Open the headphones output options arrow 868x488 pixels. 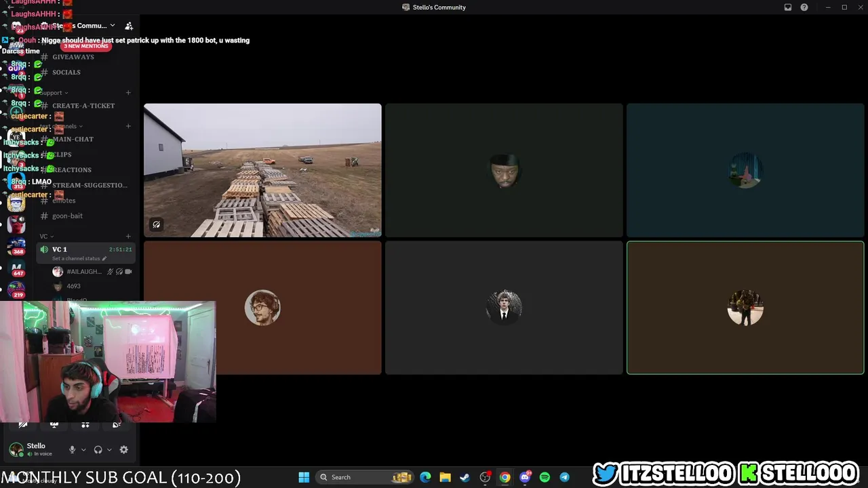click(x=109, y=449)
